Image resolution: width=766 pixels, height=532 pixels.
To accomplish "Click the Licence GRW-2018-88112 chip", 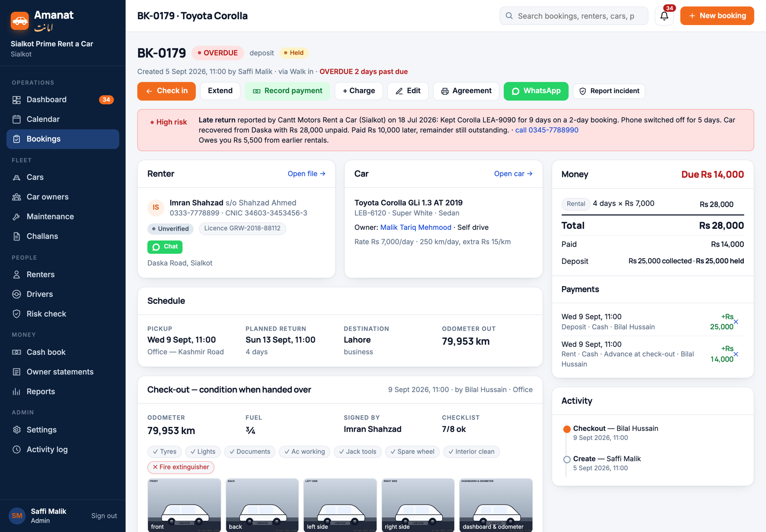I will tap(242, 229).
